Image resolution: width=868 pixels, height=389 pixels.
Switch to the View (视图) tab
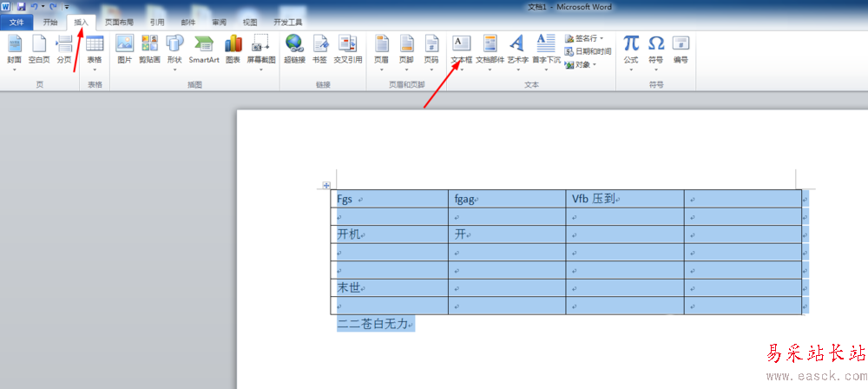click(250, 23)
